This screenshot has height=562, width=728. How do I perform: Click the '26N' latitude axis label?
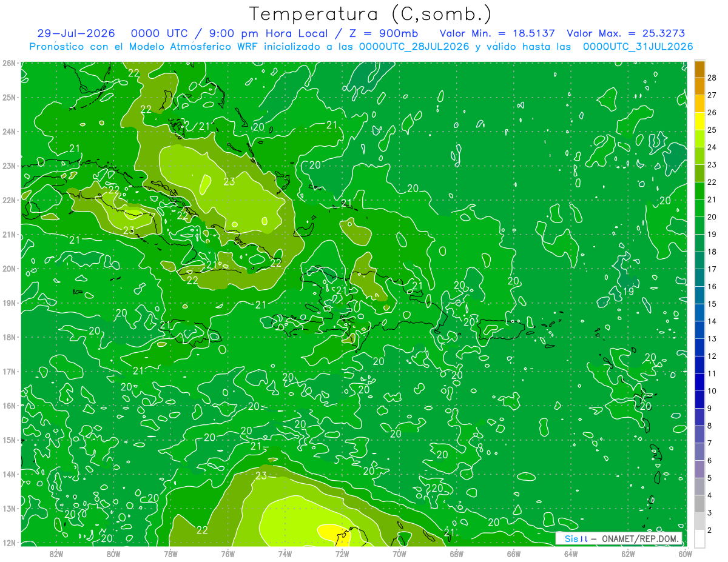pyautogui.click(x=10, y=63)
